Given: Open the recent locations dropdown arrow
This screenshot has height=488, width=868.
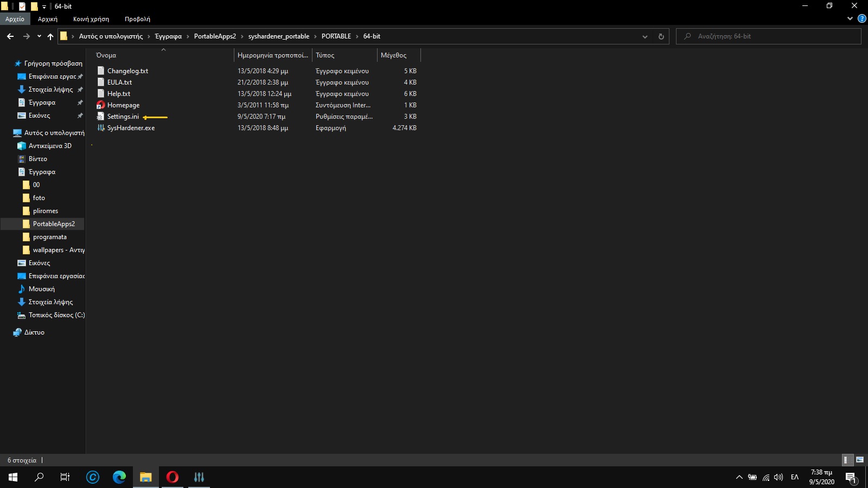Looking at the screenshot, I should (39, 36).
